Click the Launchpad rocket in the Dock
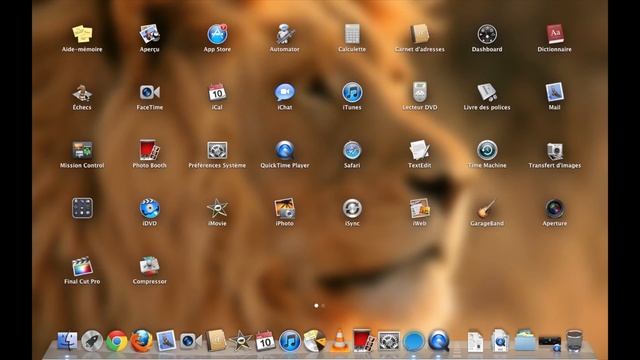This screenshot has height=360, width=640. [x=92, y=341]
